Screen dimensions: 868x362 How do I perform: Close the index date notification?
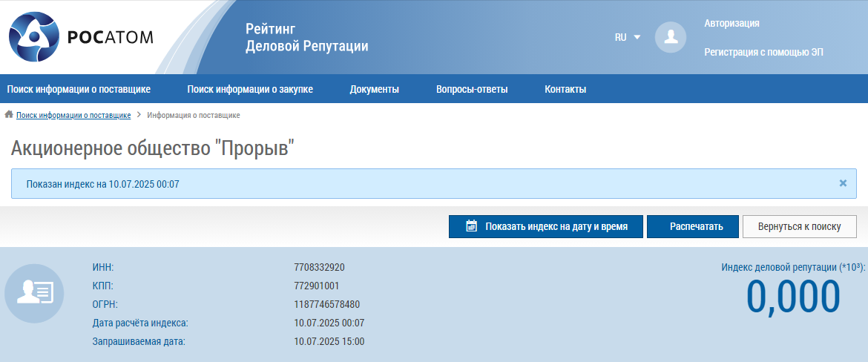coord(843,183)
